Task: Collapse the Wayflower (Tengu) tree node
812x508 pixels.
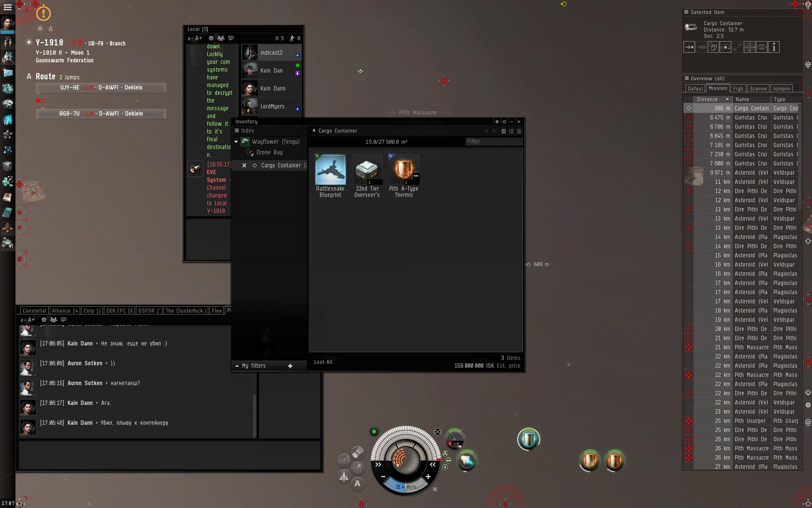Action: click(x=236, y=142)
